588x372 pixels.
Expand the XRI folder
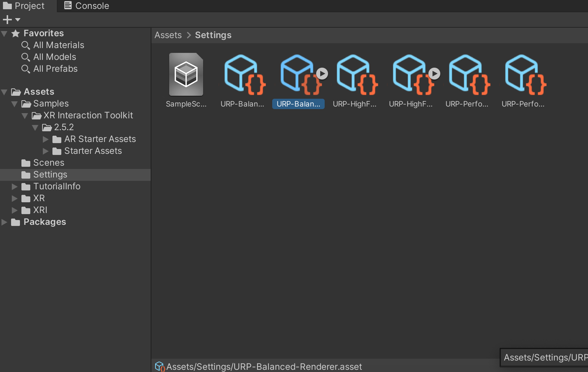click(x=15, y=210)
